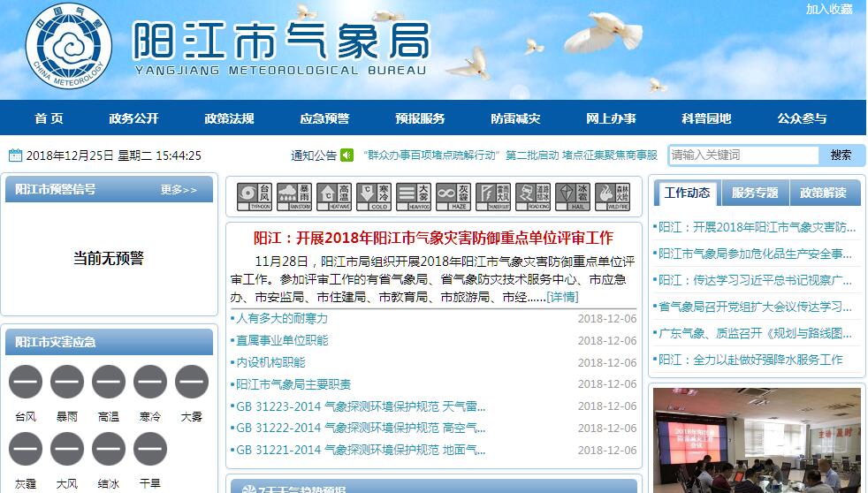The image size is (868, 493).
Task: Switch to the 政策解读 tab
Action: tap(823, 193)
